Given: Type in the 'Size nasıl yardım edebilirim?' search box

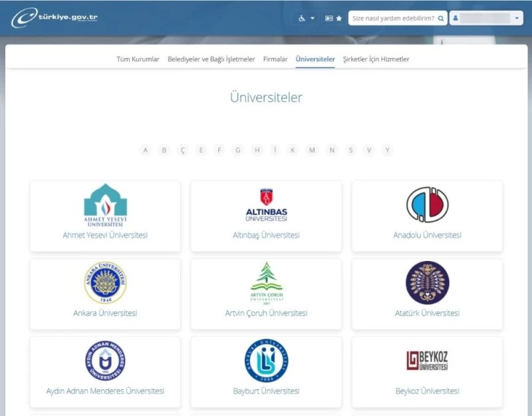Looking at the screenshot, I should [x=392, y=18].
